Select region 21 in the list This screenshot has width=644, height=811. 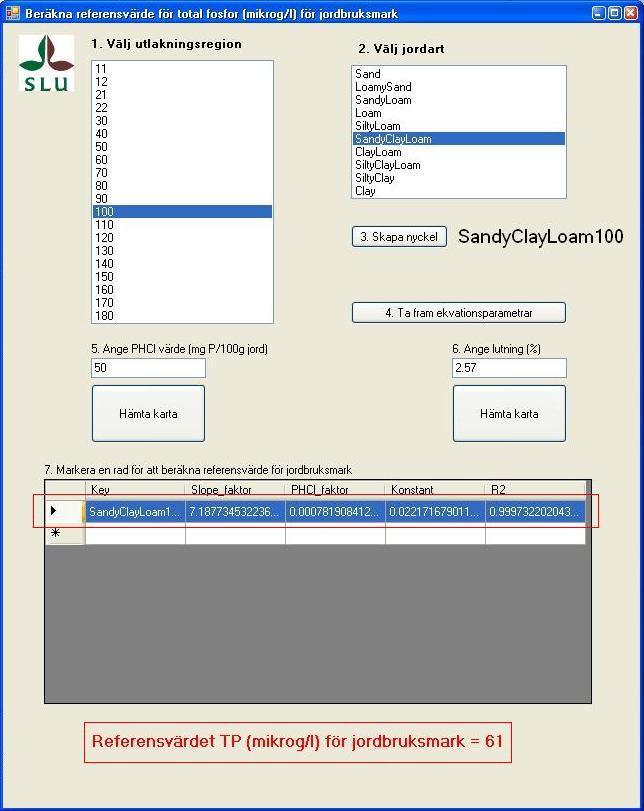pos(182,95)
